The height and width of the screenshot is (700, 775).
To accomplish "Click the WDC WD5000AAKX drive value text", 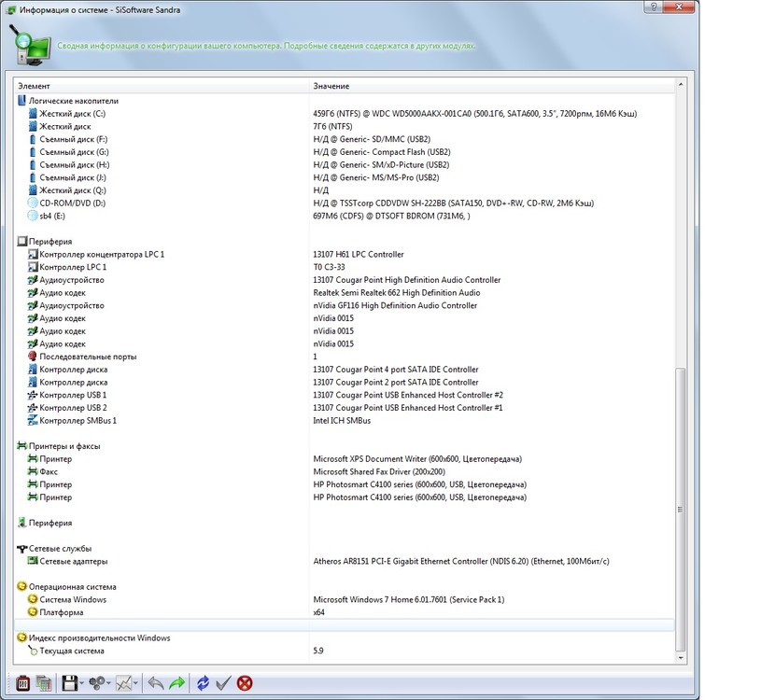I will (x=475, y=114).
